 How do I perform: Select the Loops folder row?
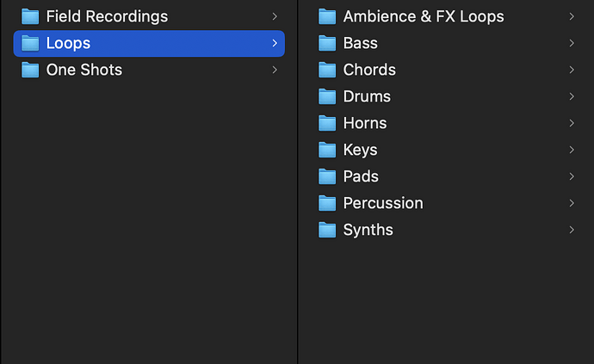coord(148,43)
